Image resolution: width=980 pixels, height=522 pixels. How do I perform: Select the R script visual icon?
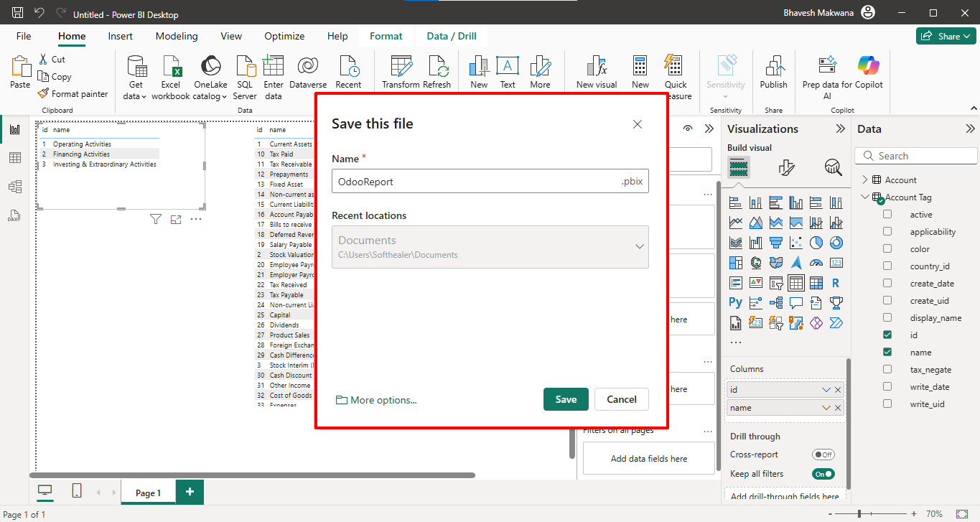coord(836,283)
